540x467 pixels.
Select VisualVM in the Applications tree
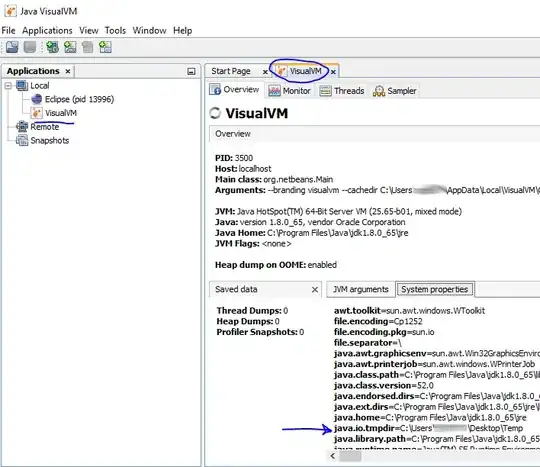coord(61,113)
